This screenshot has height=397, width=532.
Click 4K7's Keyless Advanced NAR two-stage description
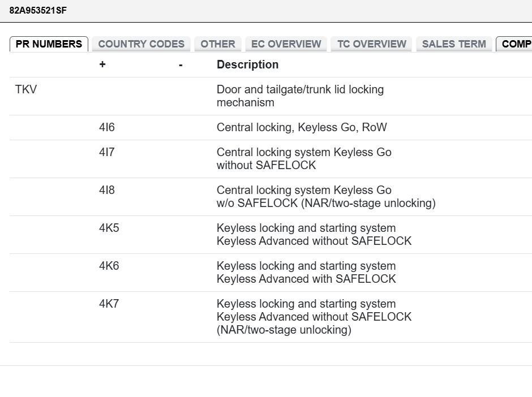(x=314, y=317)
